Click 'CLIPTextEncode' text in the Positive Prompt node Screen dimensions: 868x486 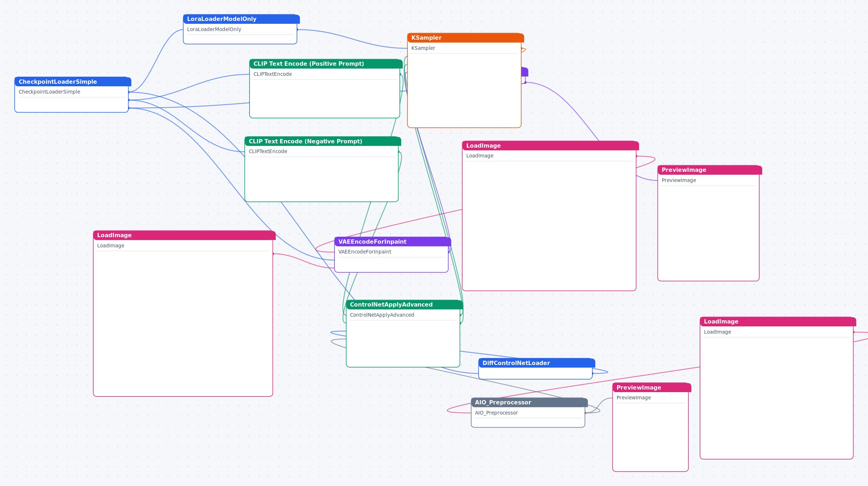click(273, 74)
